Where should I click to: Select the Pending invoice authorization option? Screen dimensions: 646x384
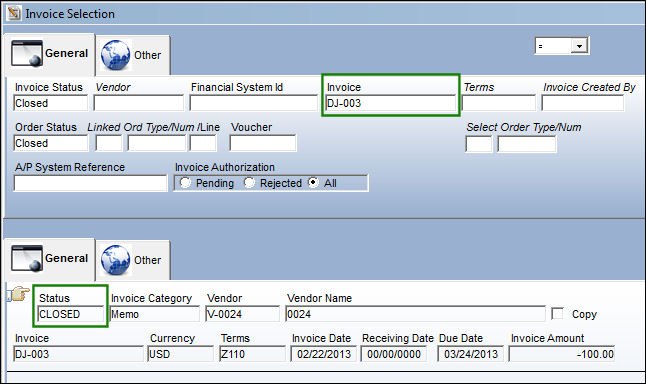click(185, 183)
